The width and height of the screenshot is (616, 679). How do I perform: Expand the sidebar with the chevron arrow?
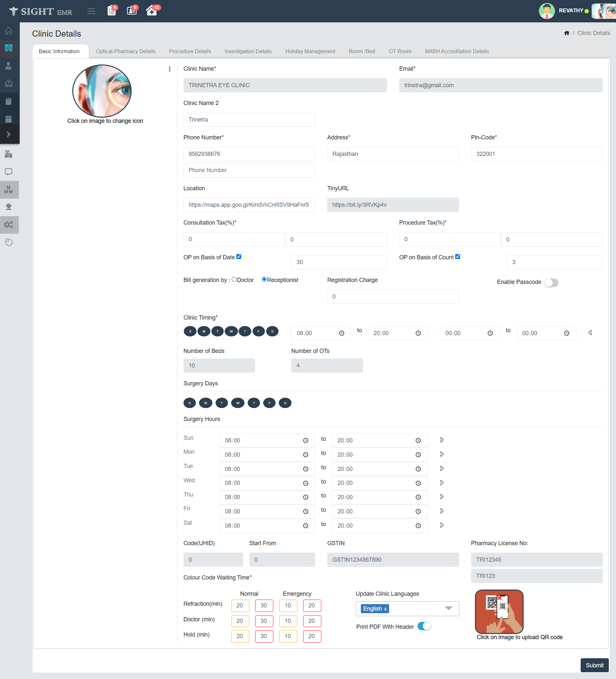click(x=9, y=135)
